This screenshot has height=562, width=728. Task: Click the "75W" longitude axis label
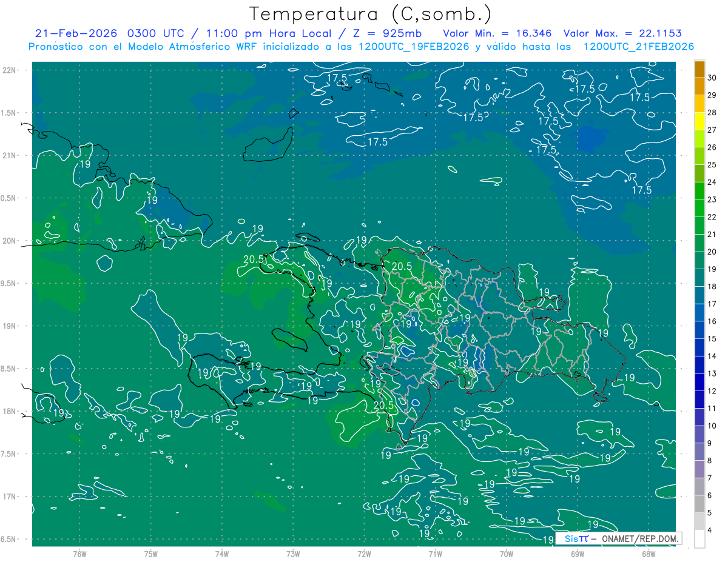click(151, 554)
